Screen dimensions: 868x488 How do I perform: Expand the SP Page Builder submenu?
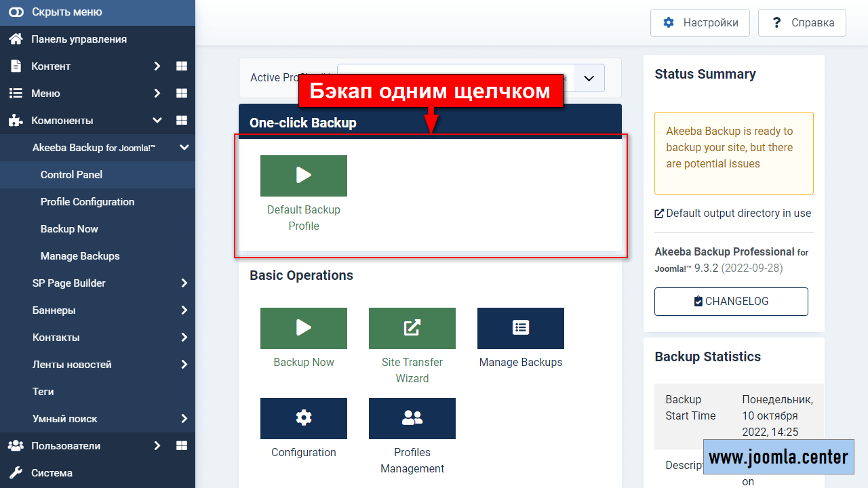click(184, 283)
